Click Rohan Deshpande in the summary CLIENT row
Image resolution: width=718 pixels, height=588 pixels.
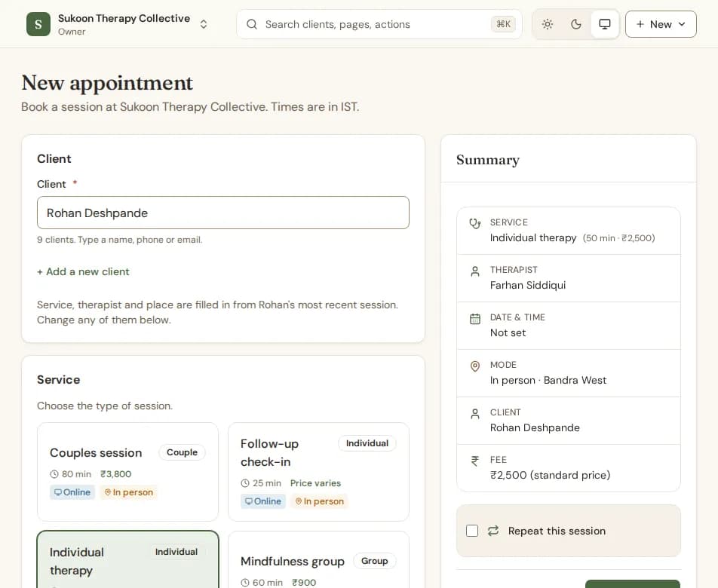coord(535,428)
